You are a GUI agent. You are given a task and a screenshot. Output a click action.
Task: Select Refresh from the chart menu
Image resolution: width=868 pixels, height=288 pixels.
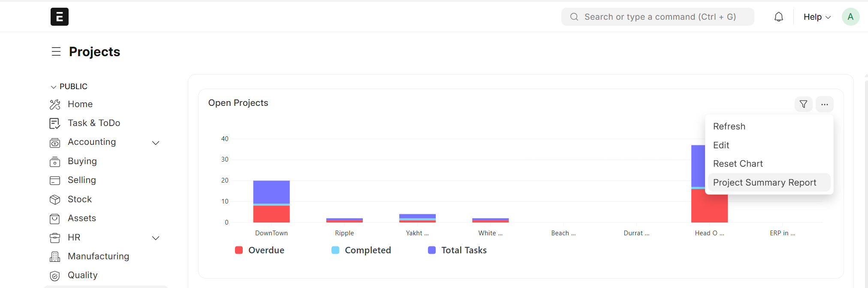pyautogui.click(x=729, y=126)
